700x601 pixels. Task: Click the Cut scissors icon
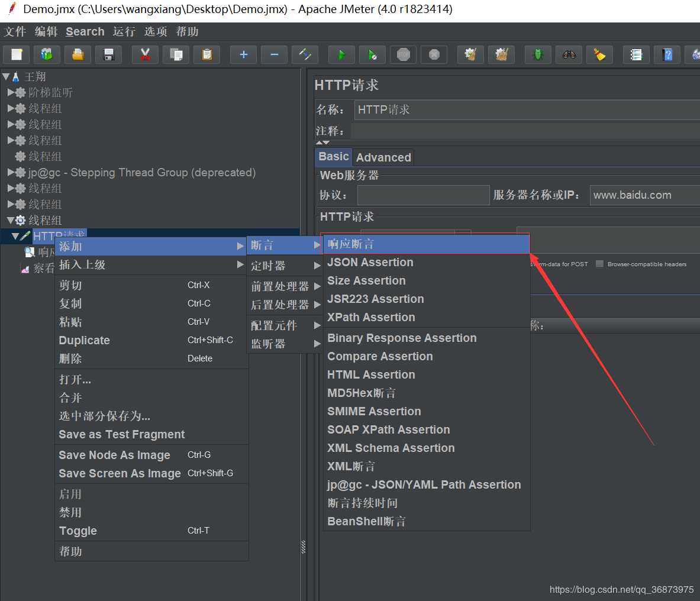(x=144, y=55)
